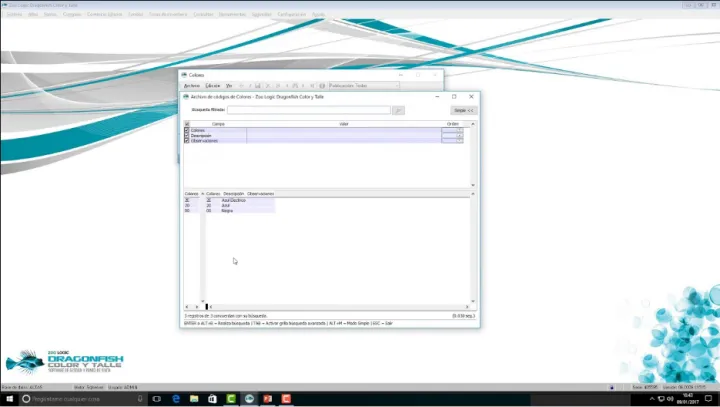The image size is (720, 407).
Task: Toggle the Observaciones field checkbox
Action: pyautogui.click(x=187, y=141)
